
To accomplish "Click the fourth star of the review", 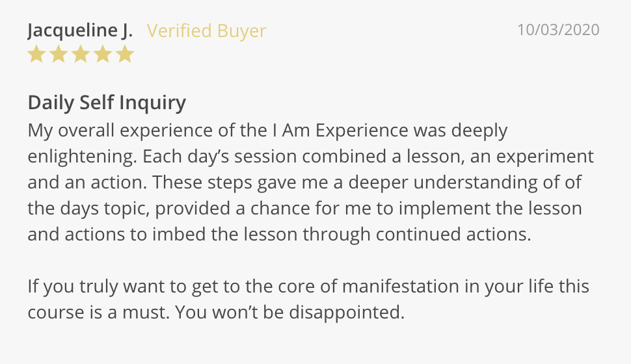I will pyautogui.click(x=103, y=55).
